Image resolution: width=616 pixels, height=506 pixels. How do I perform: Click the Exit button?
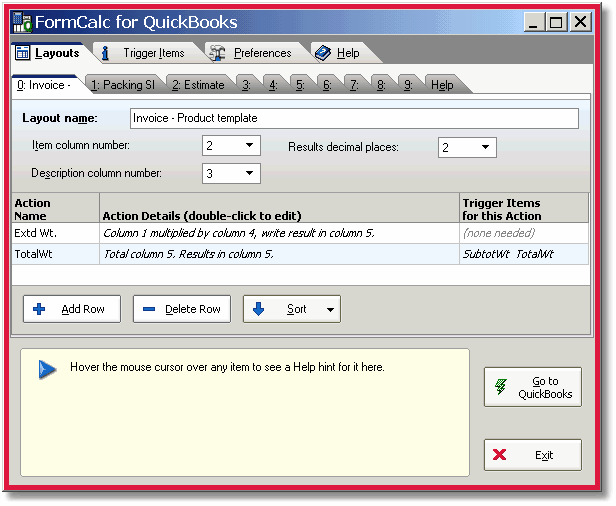coord(533,455)
